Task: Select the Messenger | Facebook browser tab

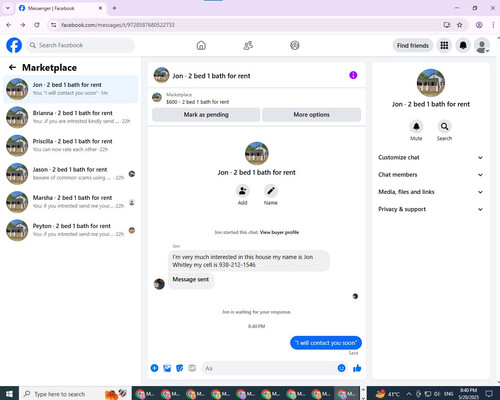Action: (61, 8)
